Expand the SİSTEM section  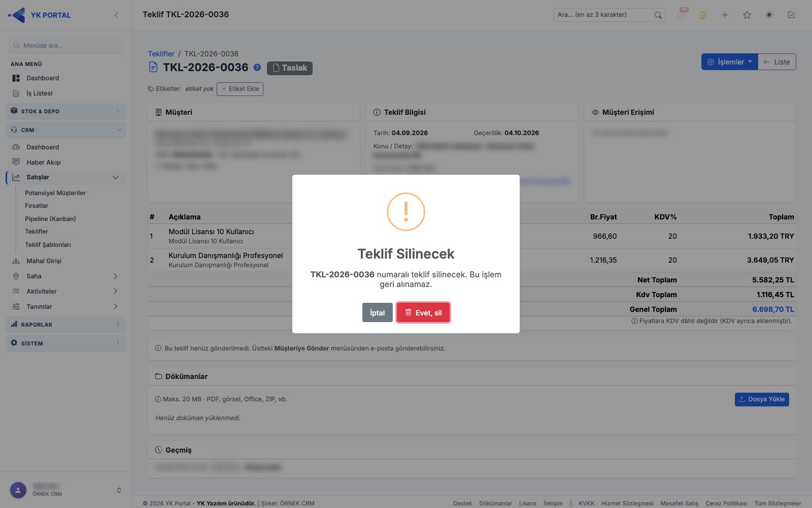(x=66, y=343)
